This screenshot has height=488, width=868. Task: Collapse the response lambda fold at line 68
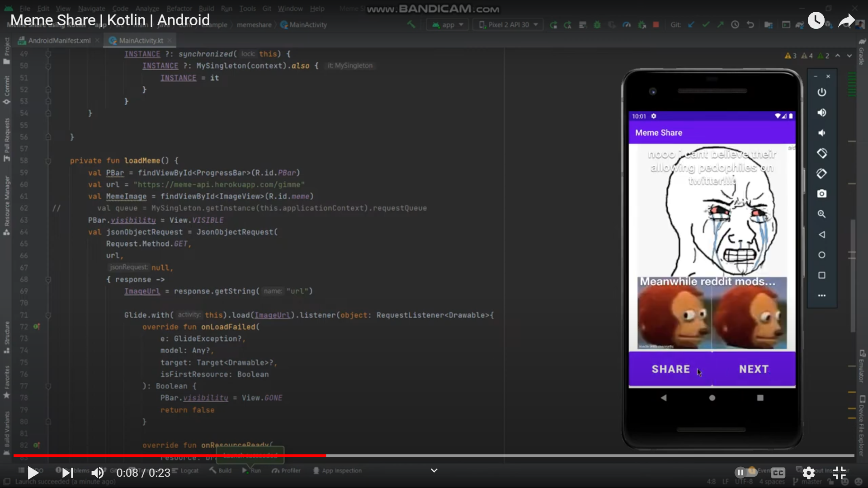click(48, 280)
